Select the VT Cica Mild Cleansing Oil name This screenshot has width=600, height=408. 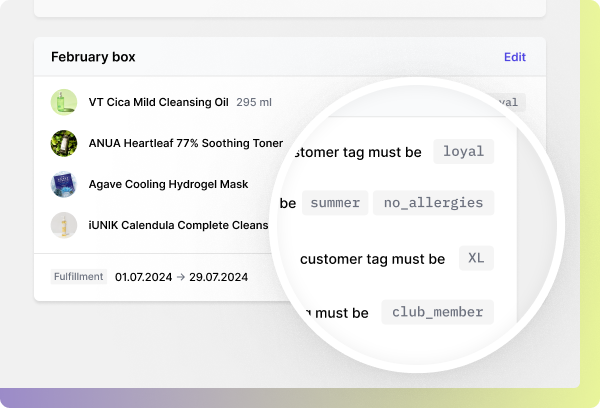coord(158,102)
